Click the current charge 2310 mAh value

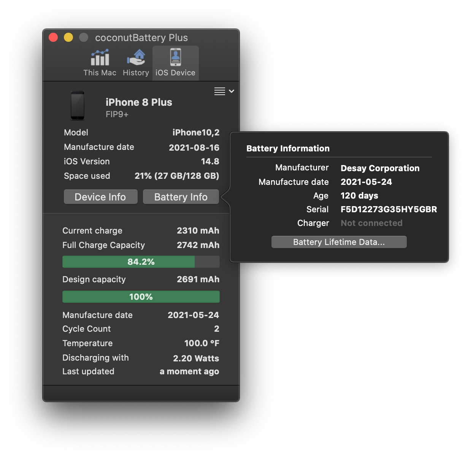pyautogui.click(x=198, y=231)
